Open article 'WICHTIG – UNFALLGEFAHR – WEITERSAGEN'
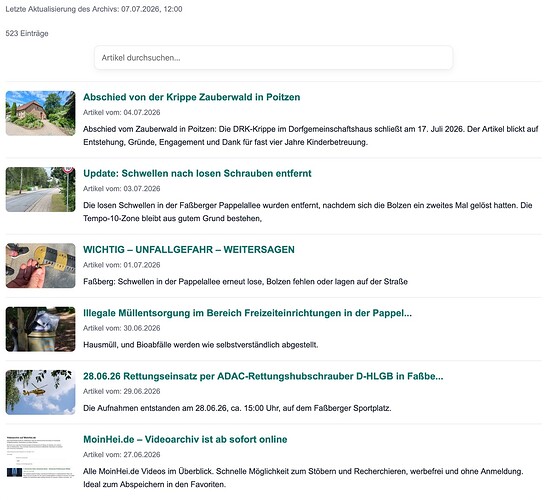This screenshot has height=500, width=547. 189,249
